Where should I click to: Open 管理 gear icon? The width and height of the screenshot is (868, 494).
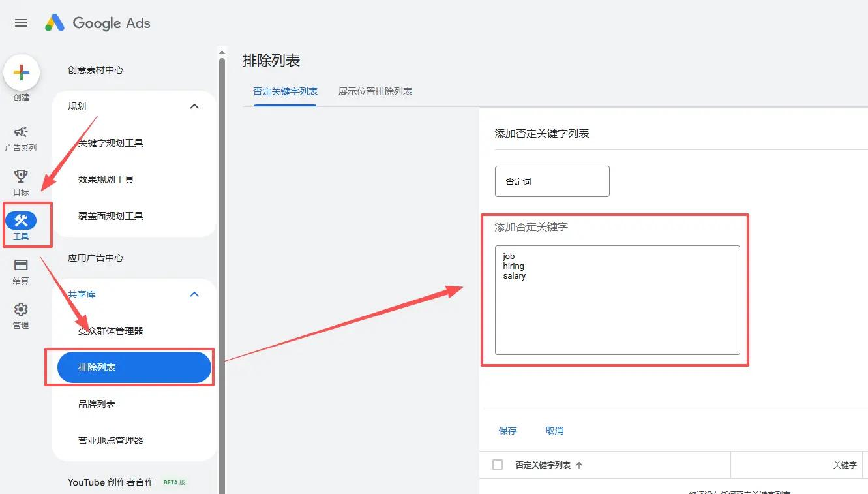(21, 309)
